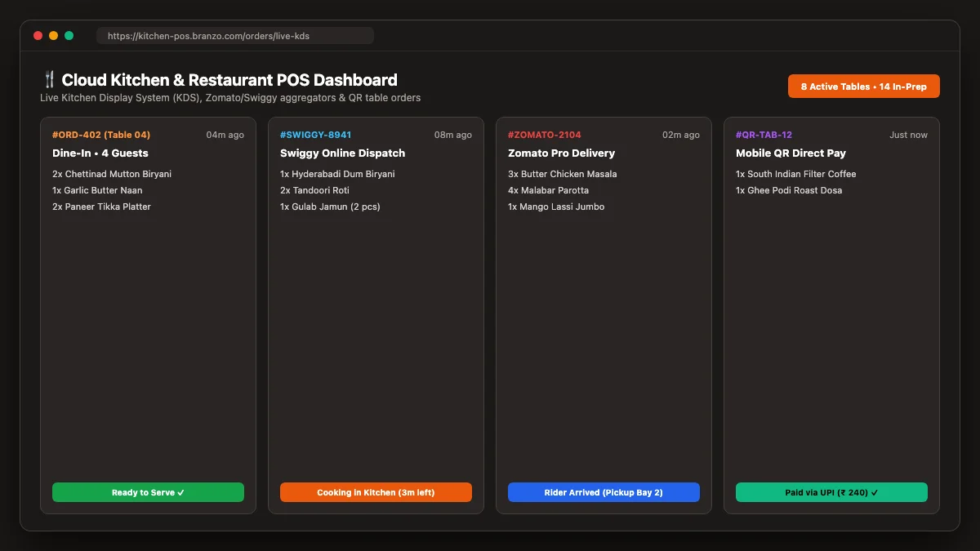Click 3x Butter Chicken Masala item
The image size is (980, 551).
click(x=563, y=174)
